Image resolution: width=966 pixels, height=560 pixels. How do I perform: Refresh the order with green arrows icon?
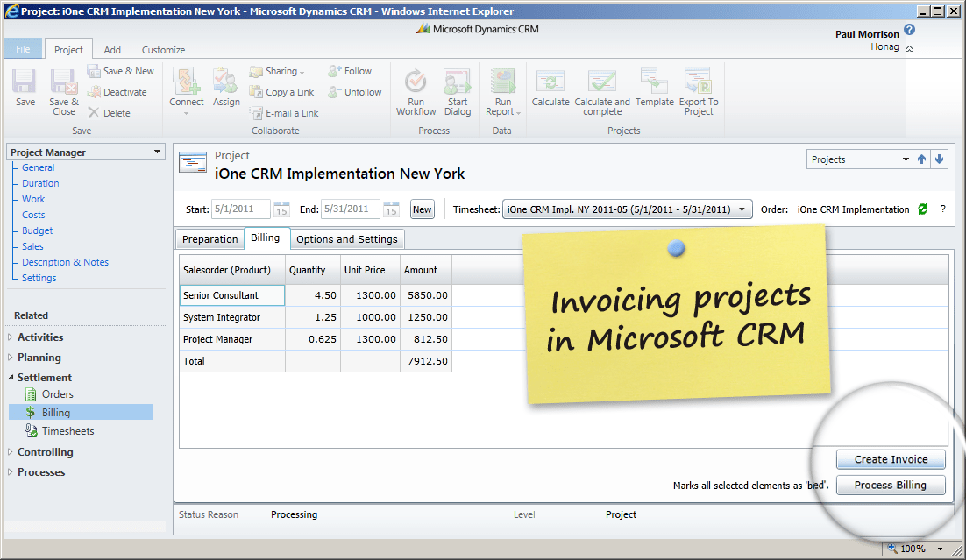pos(922,209)
